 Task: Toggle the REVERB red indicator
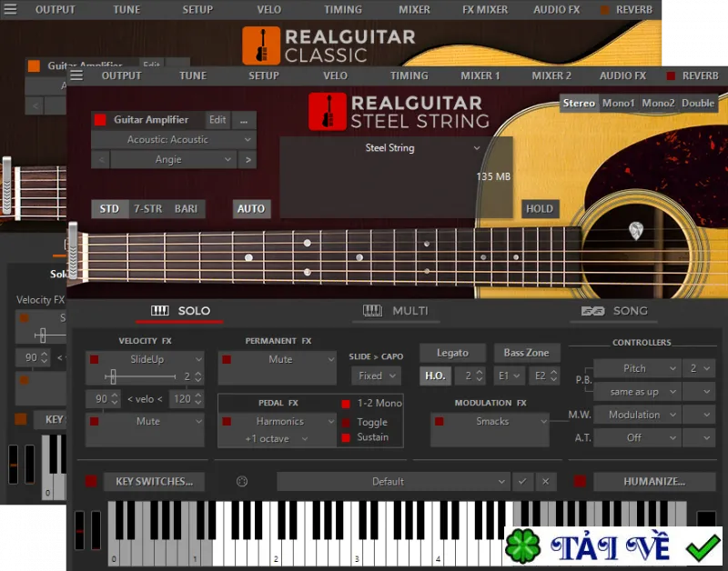tap(671, 75)
